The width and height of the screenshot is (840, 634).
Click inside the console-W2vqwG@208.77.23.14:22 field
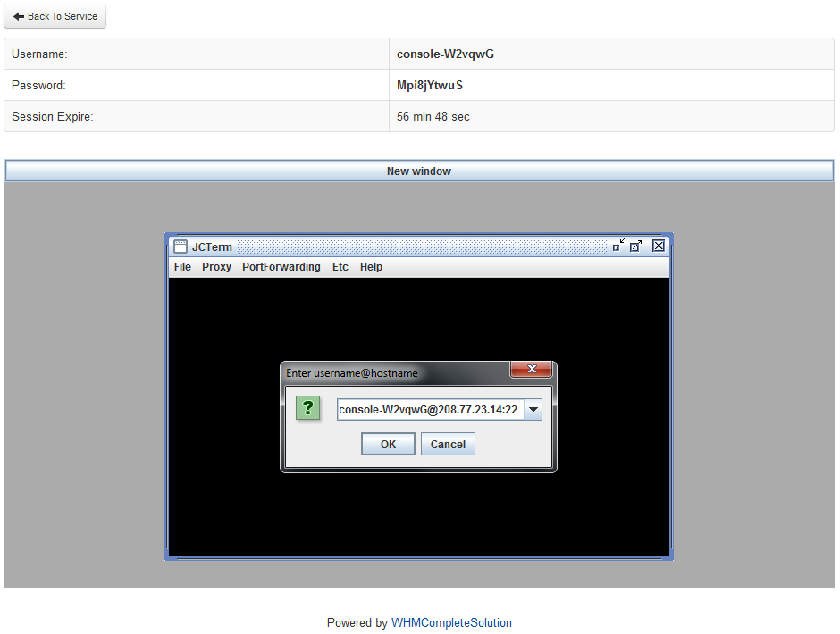429,409
